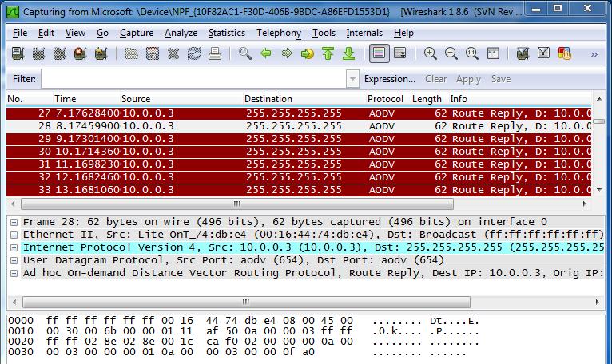Click the Clear filter button
The width and height of the screenshot is (612, 364).
pyautogui.click(x=435, y=79)
